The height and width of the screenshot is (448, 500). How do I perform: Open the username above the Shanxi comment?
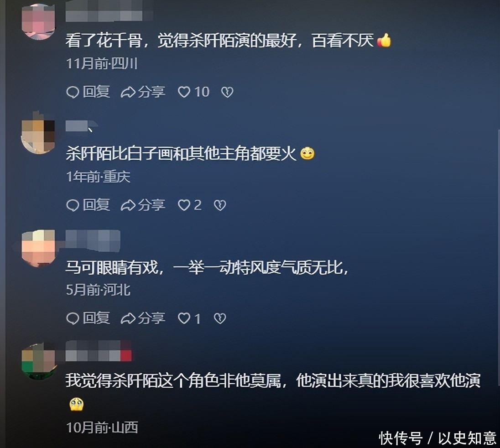pos(99,351)
